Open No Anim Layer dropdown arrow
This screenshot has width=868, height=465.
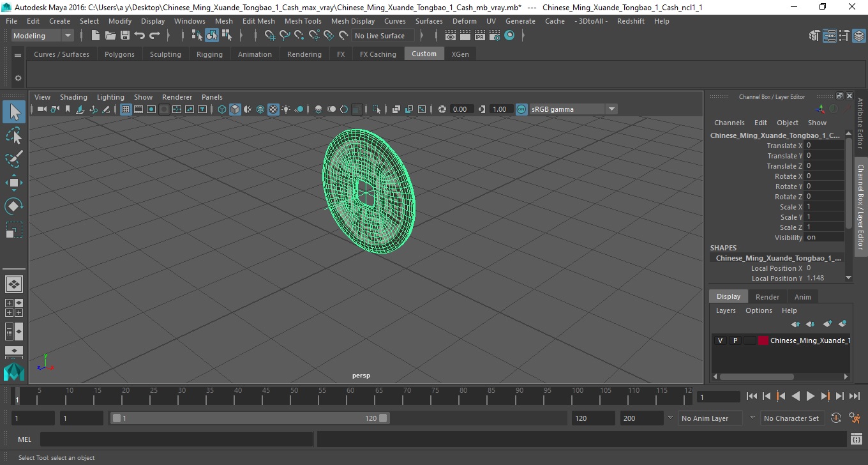click(670, 418)
